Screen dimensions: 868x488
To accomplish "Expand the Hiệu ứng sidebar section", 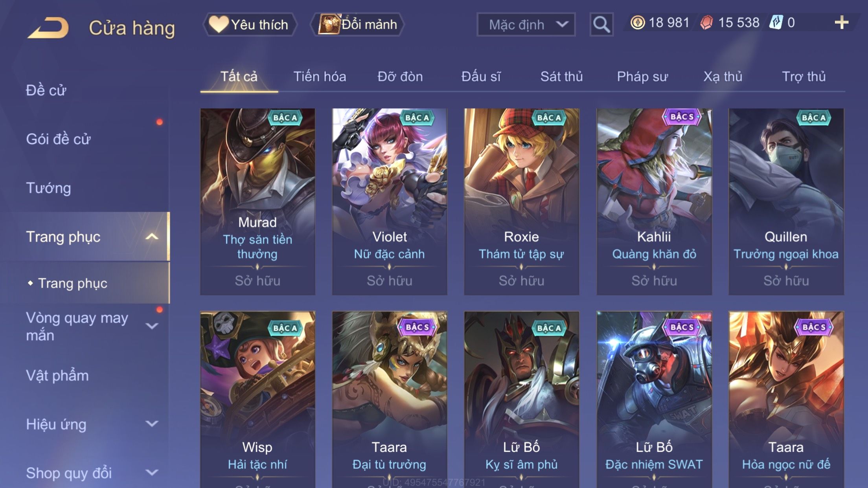I will coord(152,424).
